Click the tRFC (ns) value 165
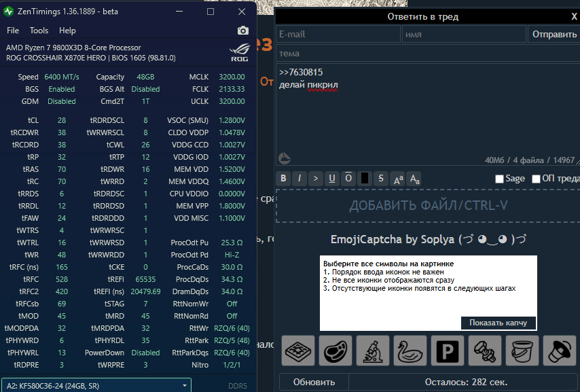Viewport: 580px width, 392px height. (62, 267)
